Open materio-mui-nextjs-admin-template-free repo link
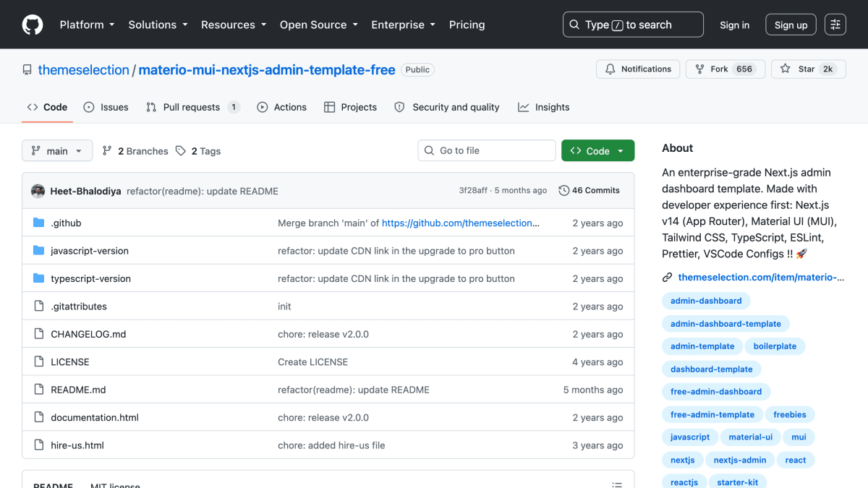Screen dimensions: 868x488 click(x=267, y=70)
